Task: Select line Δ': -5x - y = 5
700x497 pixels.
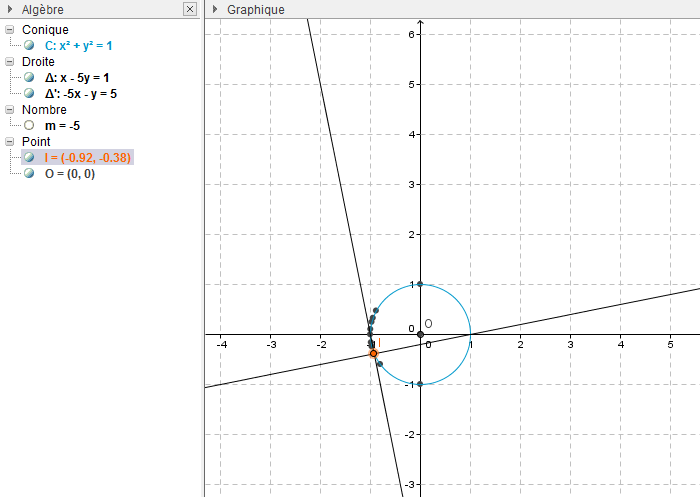Action: pyautogui.click(x=81, y=93)
